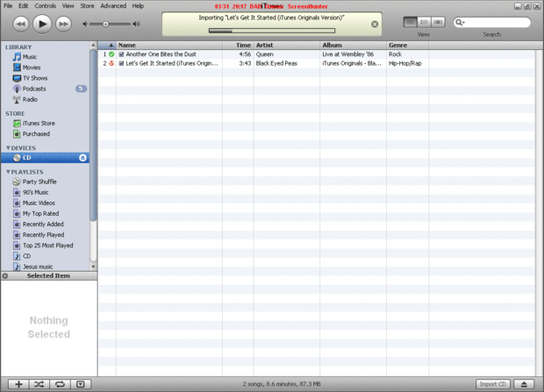Switch to list view button
The height and width of the screenshot is (392, 544).
(410, 22)
